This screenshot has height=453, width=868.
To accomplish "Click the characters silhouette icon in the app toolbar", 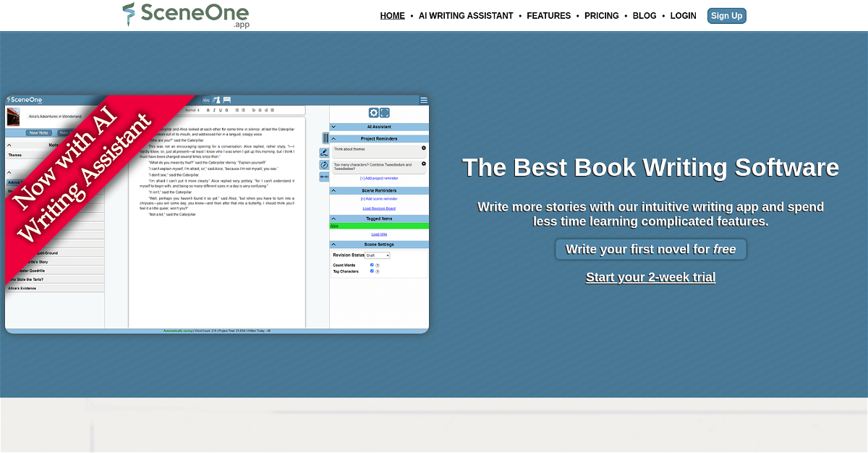I will click(x=216, y=100).
